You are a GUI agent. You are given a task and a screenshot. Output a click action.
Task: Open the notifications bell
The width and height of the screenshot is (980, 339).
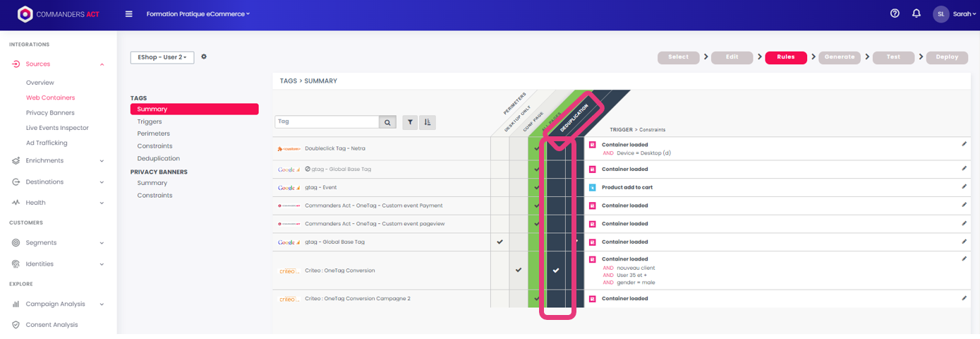pos(916,13)
